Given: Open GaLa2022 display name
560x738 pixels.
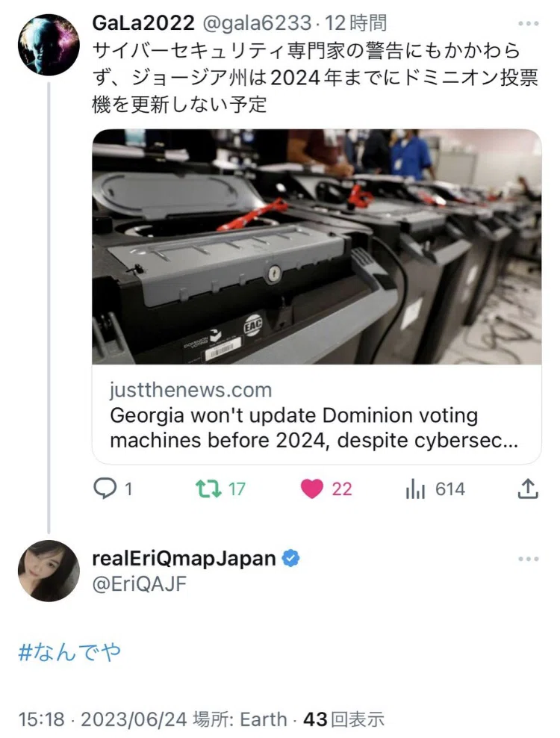Looking at the screenshot, I should pyautogui.click(x=143, y=22).
